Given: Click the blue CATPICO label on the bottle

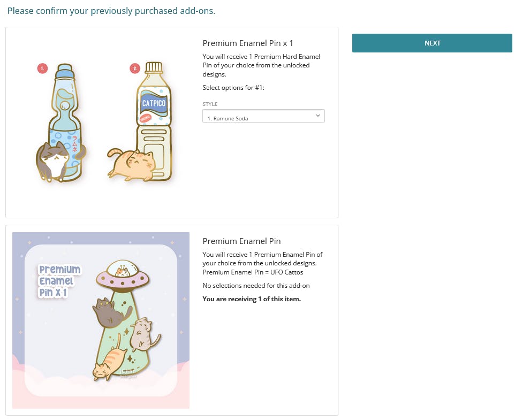Looking at the screenshot, I should click(x=154, y=103).
